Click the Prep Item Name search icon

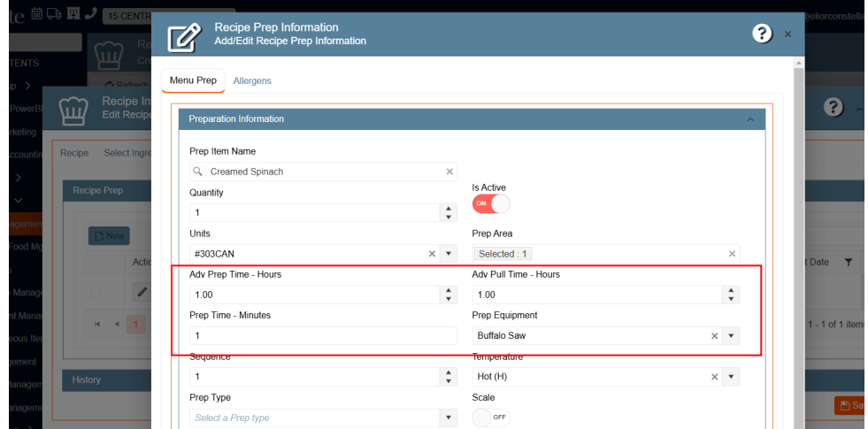tap(197, 172)
